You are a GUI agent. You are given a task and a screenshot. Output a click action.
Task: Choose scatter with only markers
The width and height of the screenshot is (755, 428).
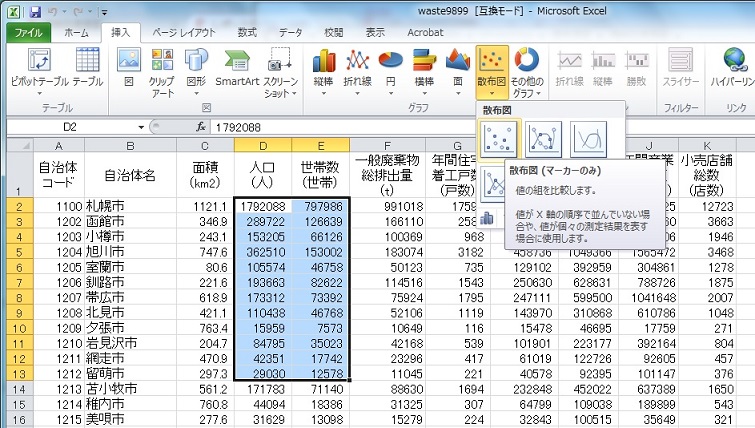click(x=499, y=139)
